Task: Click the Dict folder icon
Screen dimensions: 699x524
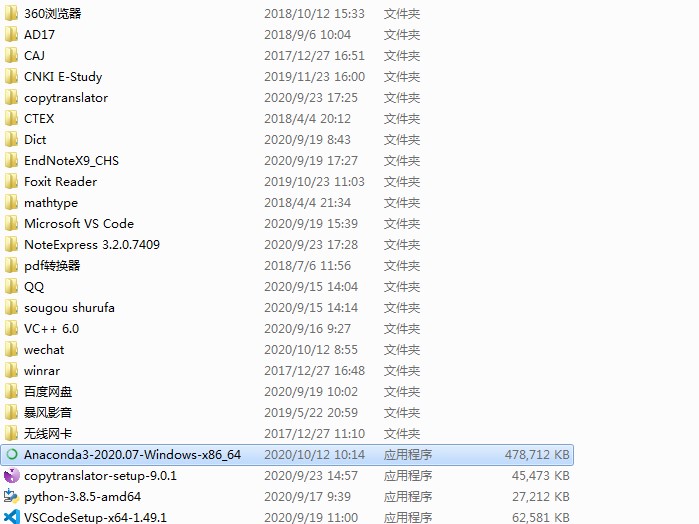Action: coord(11,139)
